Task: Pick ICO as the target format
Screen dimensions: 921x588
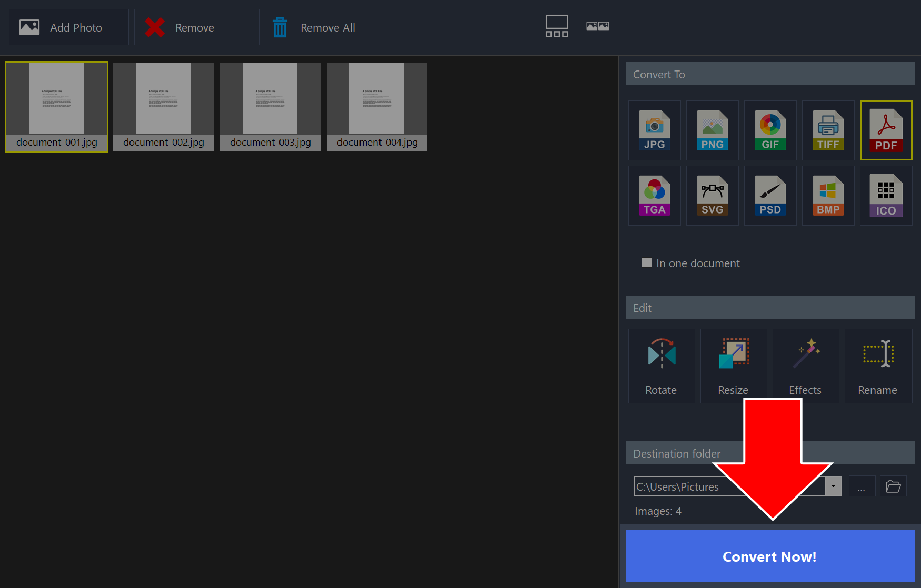Action: click(x=886, y=196)
